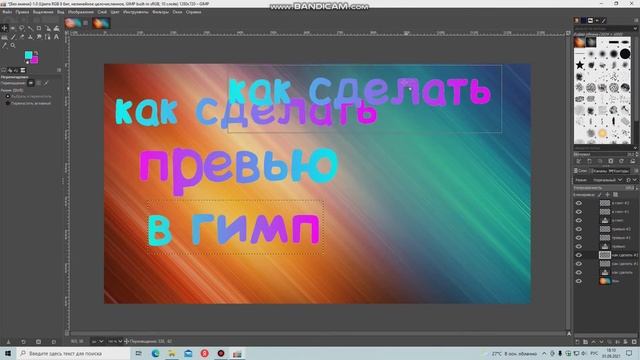Select the Crop tool
Screen dimensions: 640x360
point(39,28)
